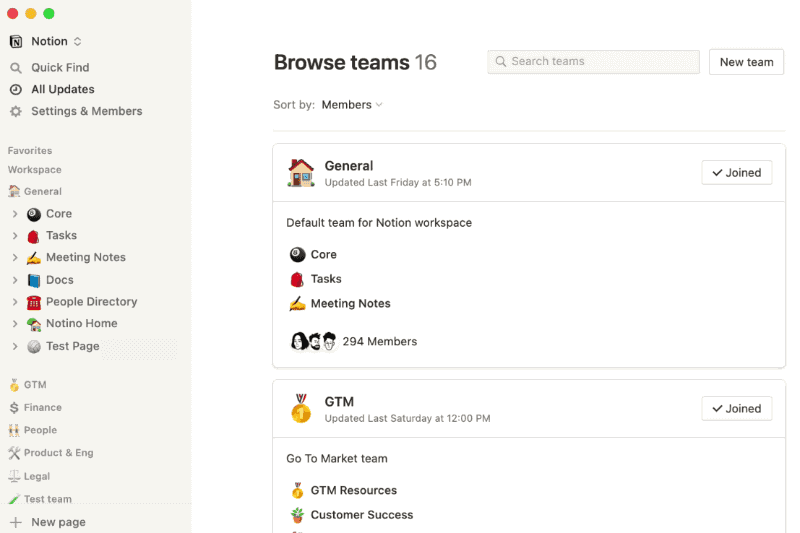Click the Search teams input field
Viewport: 800px width, 533px height.
[x=593, y=62]
